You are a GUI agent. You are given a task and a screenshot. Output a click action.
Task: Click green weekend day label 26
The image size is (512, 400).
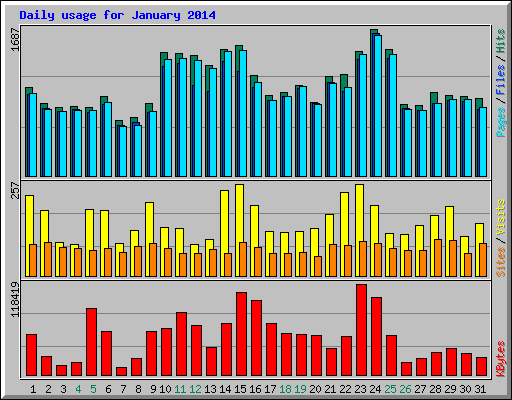click(405, 389)
